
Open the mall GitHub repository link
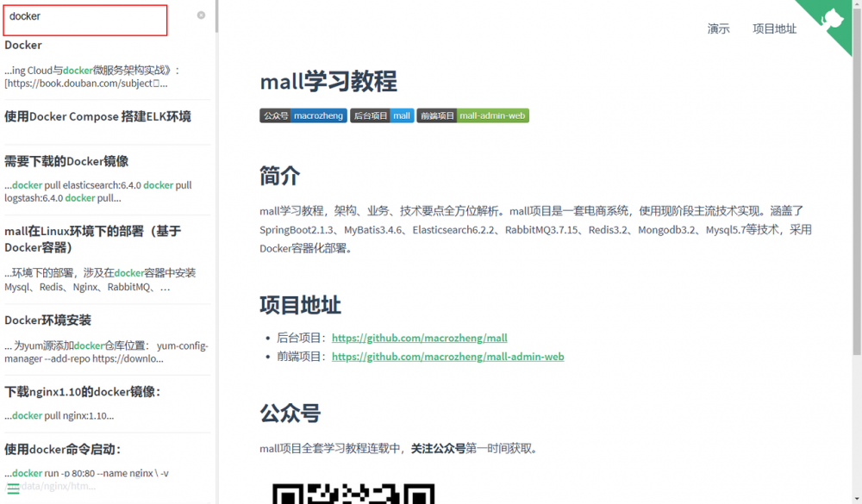tap(419, 338)
